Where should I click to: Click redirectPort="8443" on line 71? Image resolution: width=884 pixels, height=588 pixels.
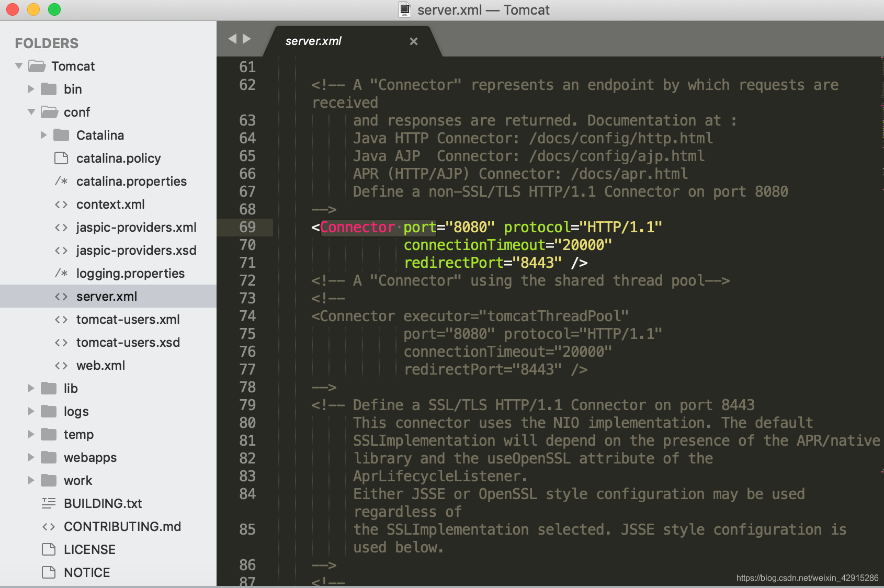[482, 263]
